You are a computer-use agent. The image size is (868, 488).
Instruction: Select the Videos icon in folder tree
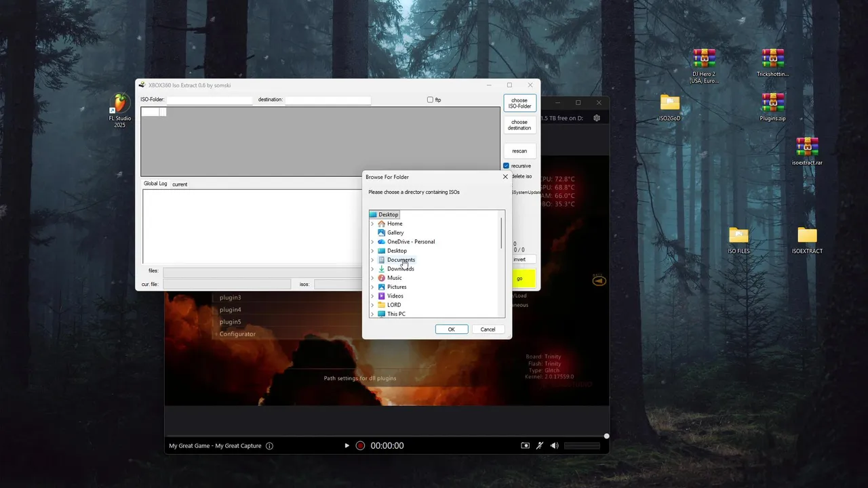click(382, 296)
